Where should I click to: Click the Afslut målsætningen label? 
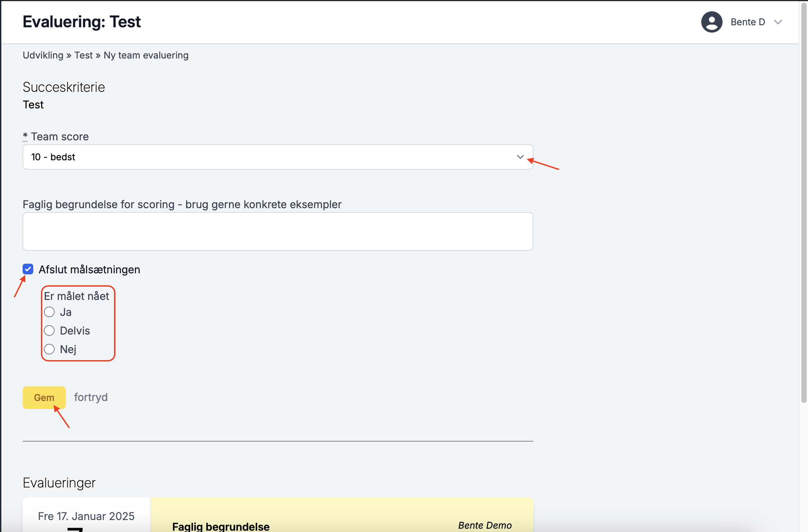(x=89, y=270)
